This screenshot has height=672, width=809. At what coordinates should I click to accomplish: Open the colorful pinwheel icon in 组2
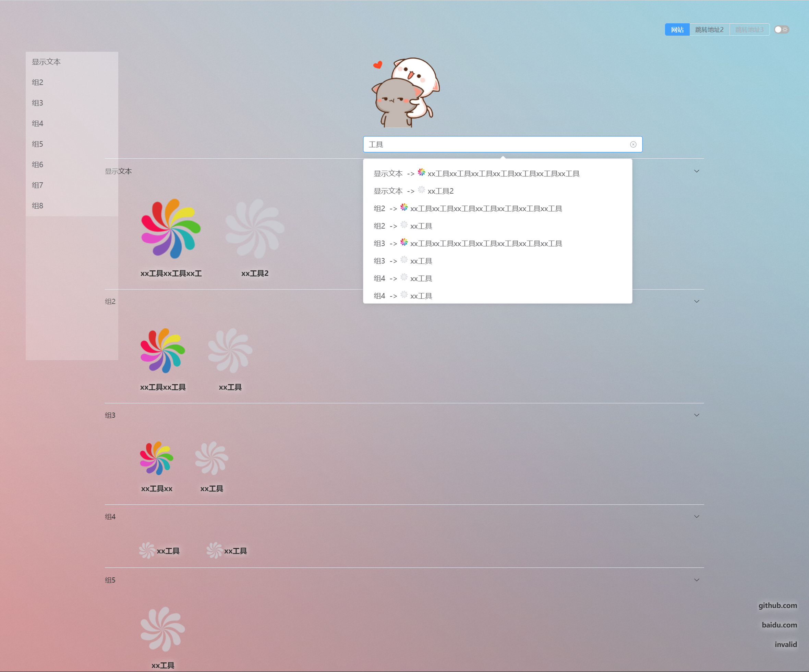[162, 351]
